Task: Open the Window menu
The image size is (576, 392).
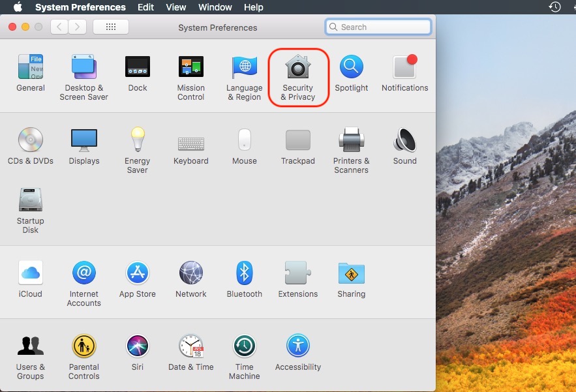Action: point(215,7)
